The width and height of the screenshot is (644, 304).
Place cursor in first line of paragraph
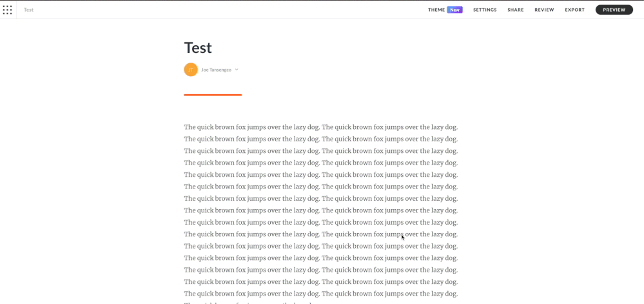(x=320, y=127)
